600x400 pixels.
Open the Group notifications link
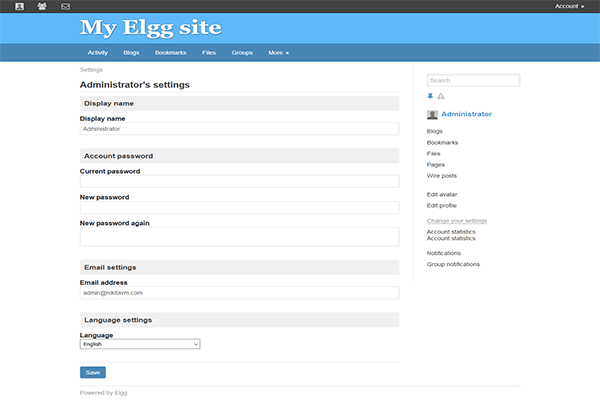coord(453,264)
